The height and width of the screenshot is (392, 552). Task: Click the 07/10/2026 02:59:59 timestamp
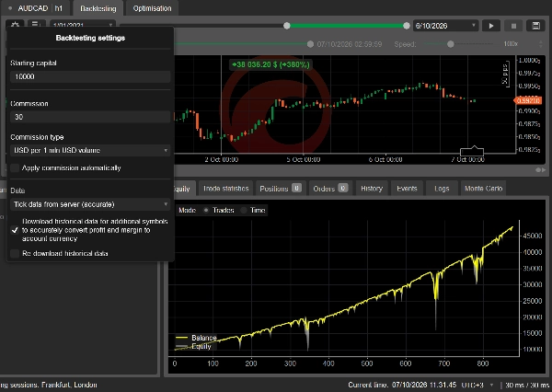point(350,44)
